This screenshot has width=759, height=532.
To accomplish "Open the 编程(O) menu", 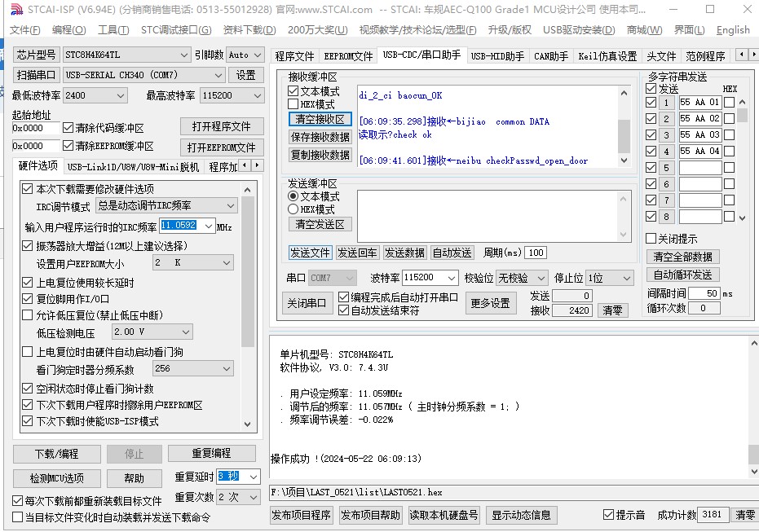I will [68, 30].
